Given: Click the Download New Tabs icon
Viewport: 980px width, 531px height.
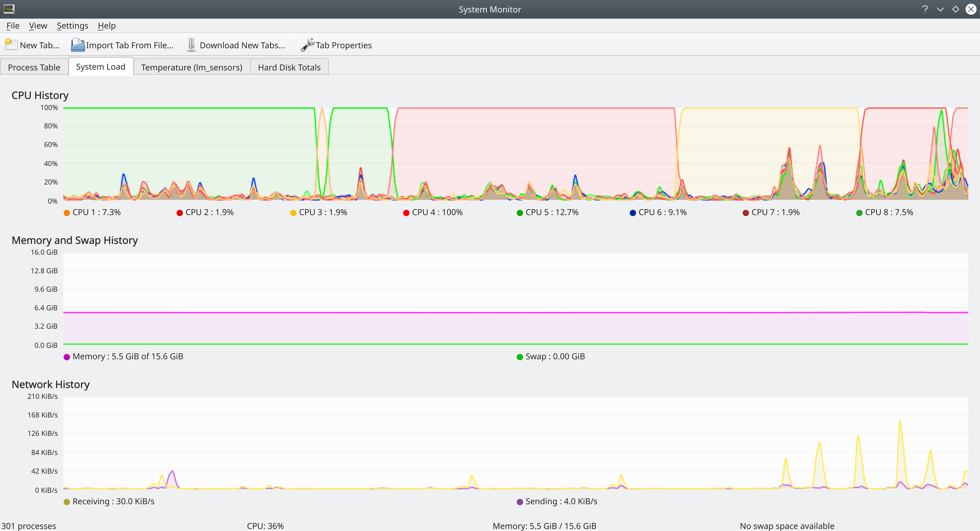Looking at the screenshot, I should (191, 44).
